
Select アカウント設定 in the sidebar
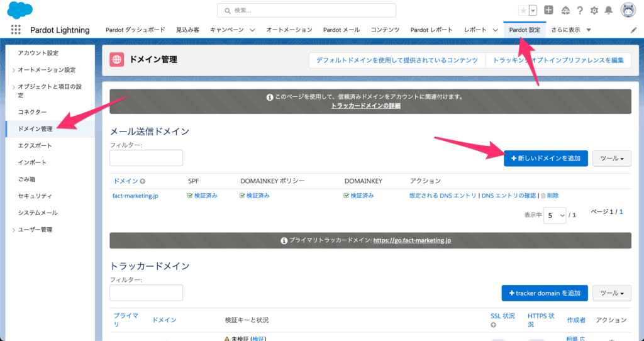tap(38, 53)
